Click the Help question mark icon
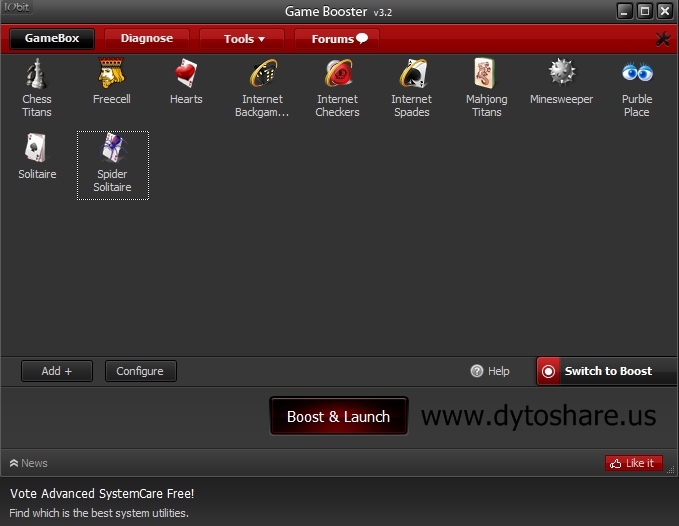This screenshot has width=679, height=526. tap(476, 371)
